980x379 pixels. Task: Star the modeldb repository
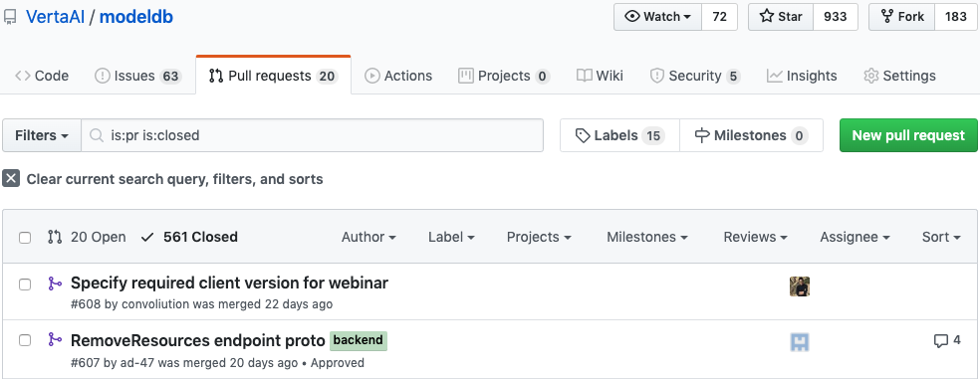point(781,17)
